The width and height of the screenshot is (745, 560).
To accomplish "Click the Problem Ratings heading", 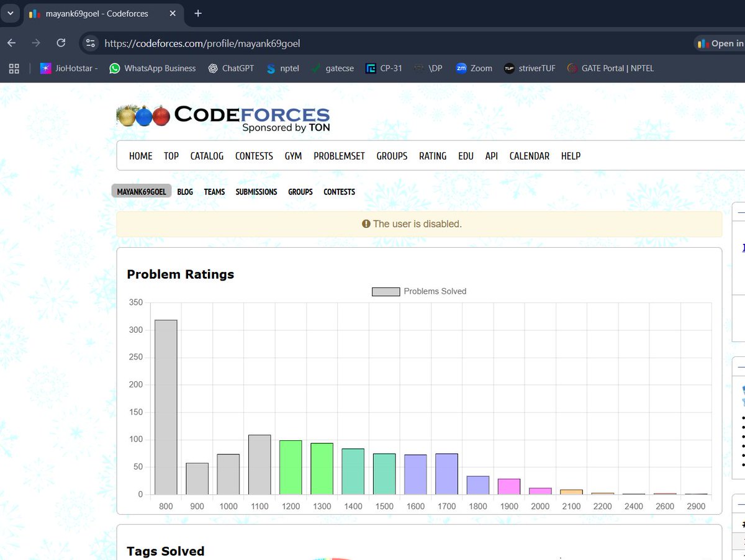I will [181, 274].
